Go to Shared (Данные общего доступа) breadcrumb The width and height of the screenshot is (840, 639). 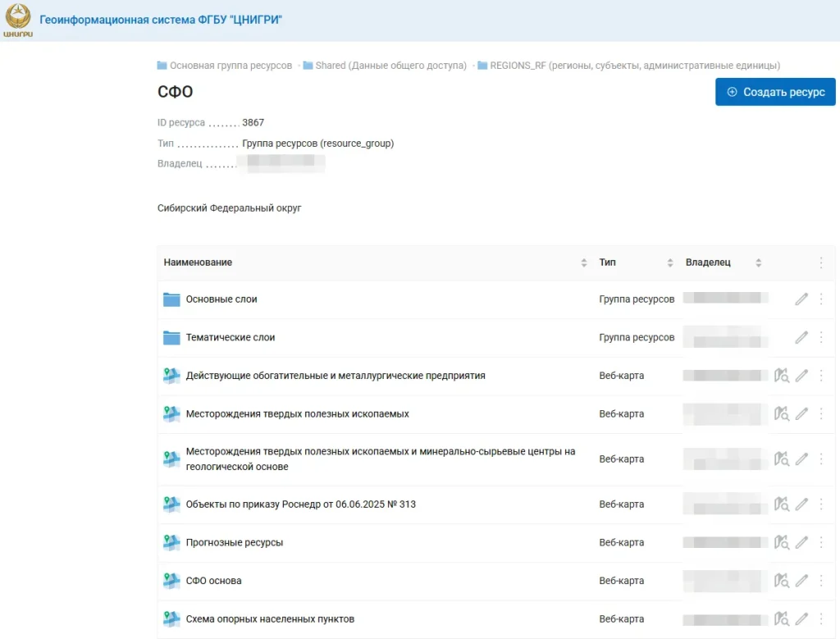click(x=385, y=66)
